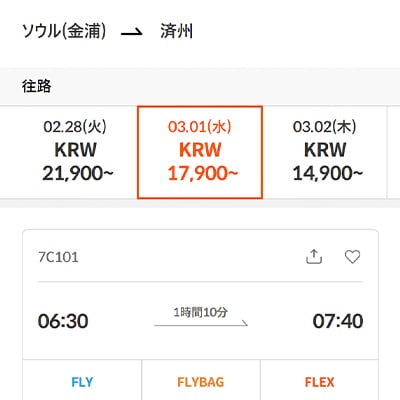
Task: Choose the FLEX fare option
Action: (319, 382)
